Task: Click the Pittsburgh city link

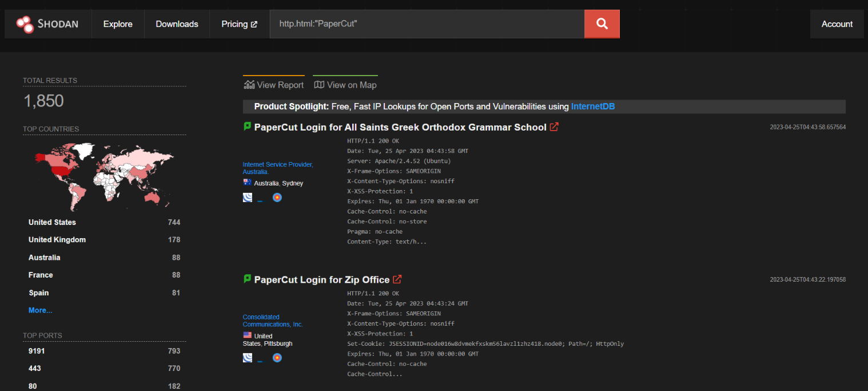Action: point(278,343)
